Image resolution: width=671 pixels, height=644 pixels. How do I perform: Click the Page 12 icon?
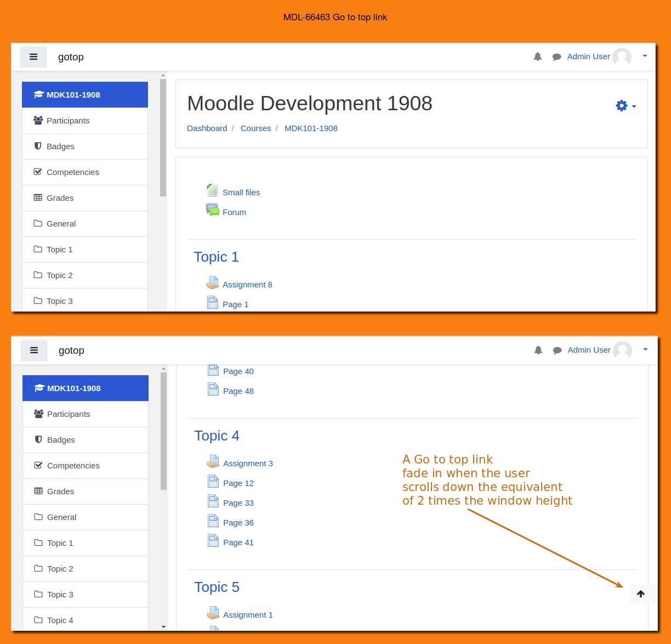213,481
